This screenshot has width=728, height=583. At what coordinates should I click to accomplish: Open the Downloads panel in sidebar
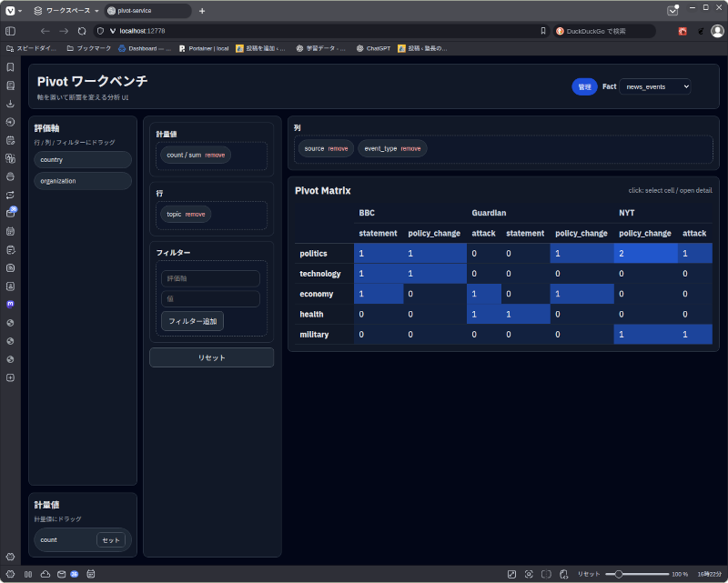(x=10, y=104)
